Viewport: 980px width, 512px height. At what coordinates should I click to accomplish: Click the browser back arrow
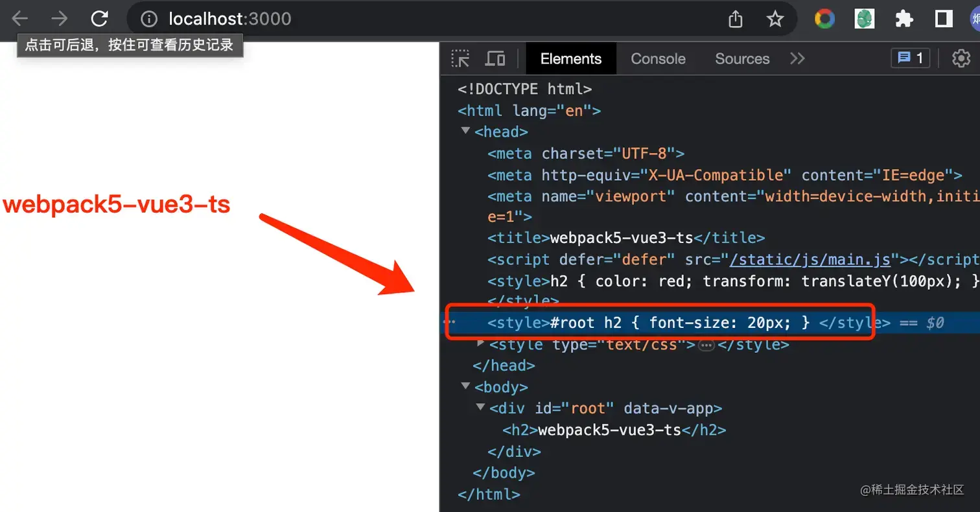click(20, 19)
